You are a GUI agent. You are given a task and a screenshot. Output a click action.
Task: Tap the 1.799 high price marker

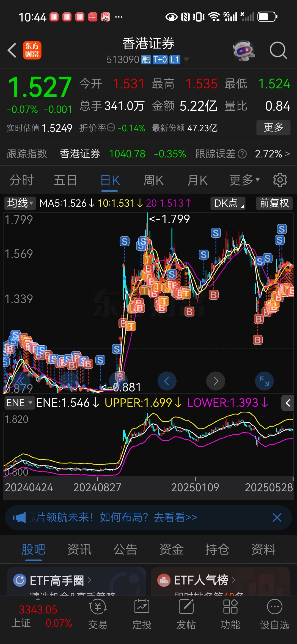[169, 219]
